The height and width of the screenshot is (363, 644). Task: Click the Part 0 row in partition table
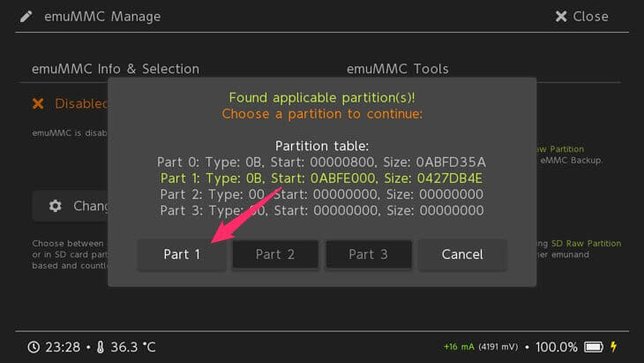point(321,163)
